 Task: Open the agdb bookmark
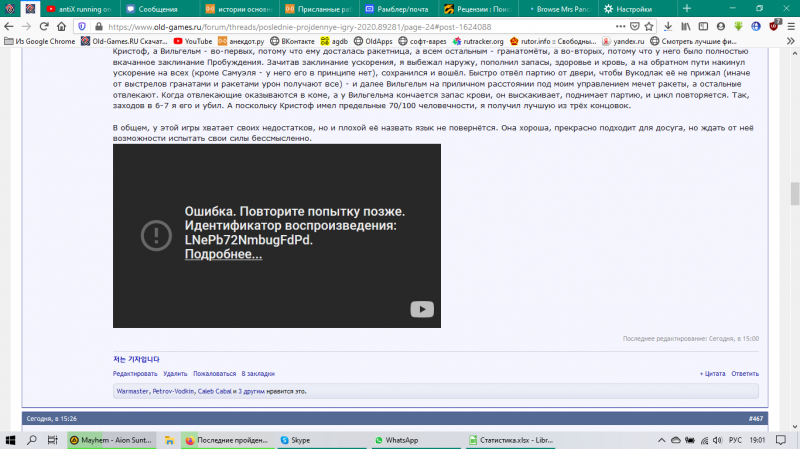[x=334, y=41]
